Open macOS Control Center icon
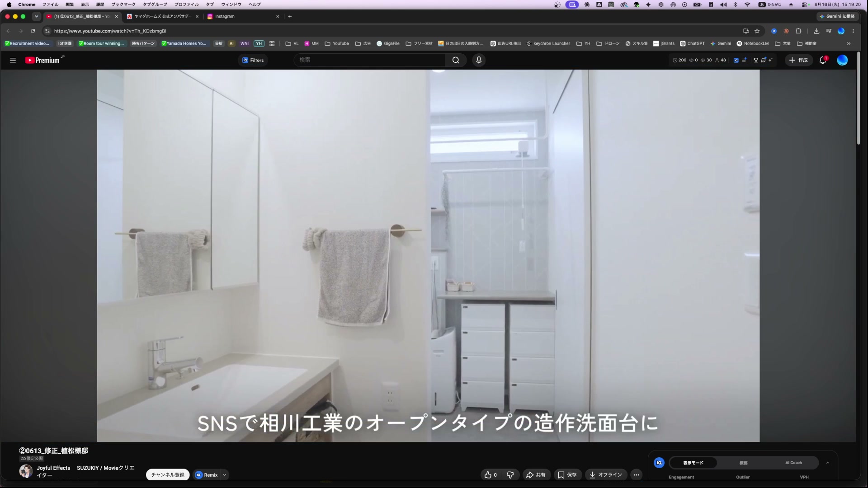The height and width of the screenshot is (488, 868). pos(805,5)
